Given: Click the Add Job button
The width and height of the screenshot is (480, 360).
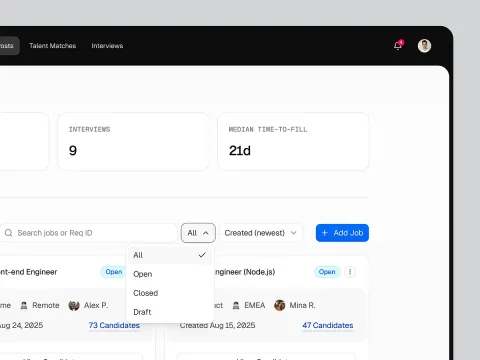Looking at the screenshot, I should point(342,233).
